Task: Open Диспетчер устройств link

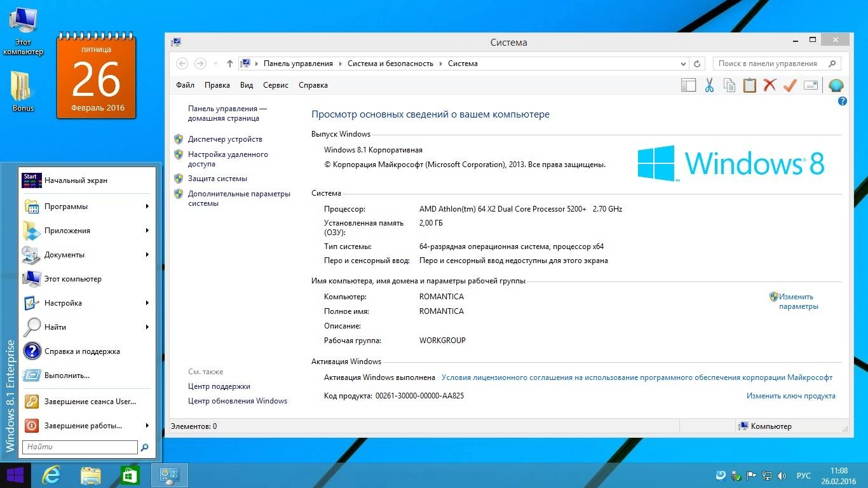Action: pos(225,139)
